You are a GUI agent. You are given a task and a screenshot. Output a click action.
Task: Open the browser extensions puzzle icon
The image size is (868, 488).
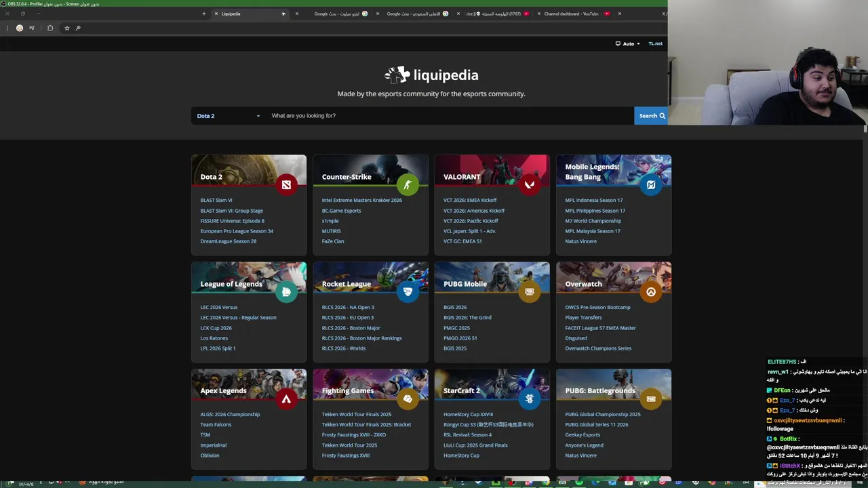tap(50, 28)
